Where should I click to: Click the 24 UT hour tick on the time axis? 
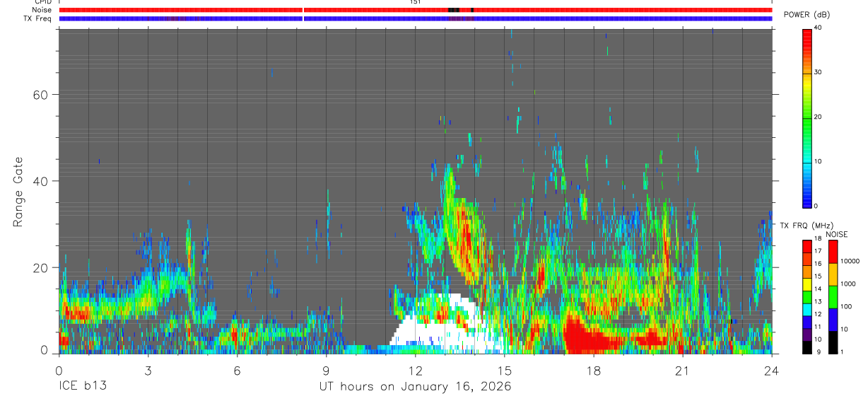point(772,370)
